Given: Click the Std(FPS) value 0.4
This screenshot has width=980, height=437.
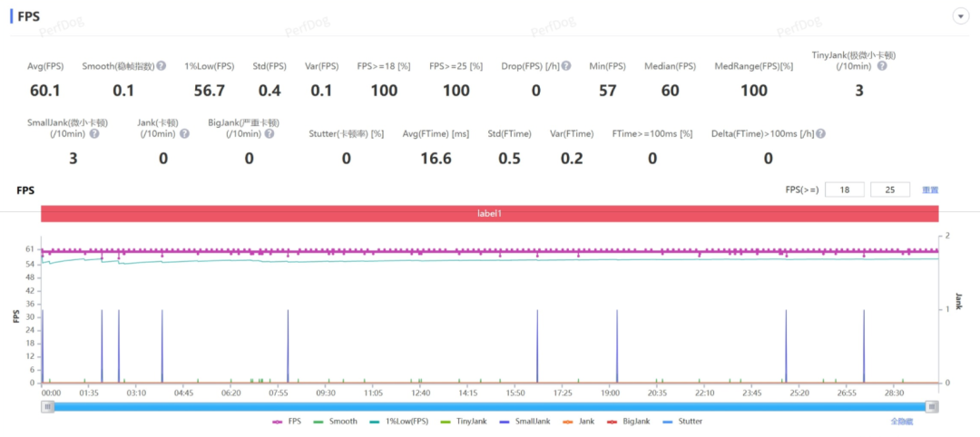Looking at the screenshot, I should point(269,91).
